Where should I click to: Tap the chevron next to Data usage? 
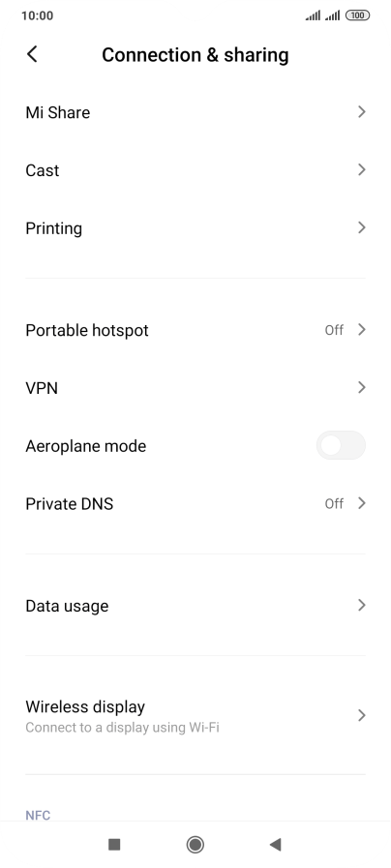pyautogui.click(x=362, y=605)
